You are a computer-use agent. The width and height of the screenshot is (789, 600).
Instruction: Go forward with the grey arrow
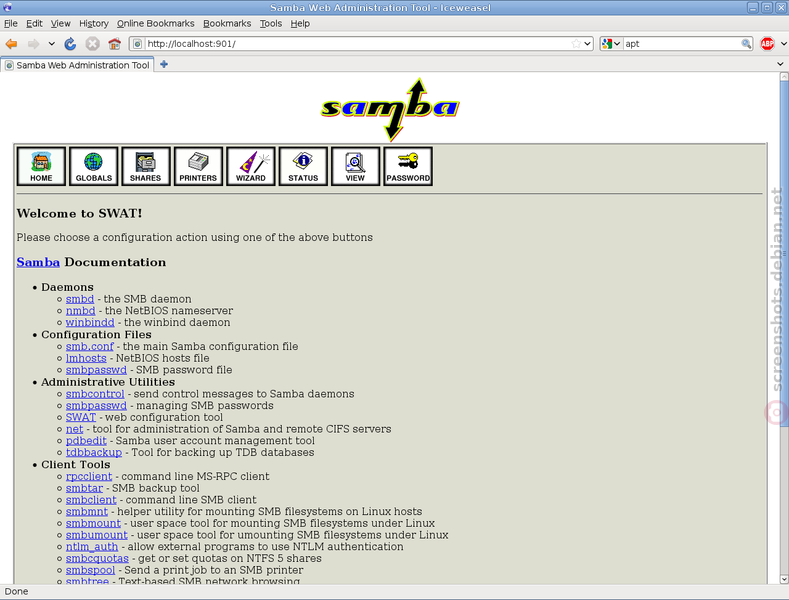(x=33, y=44)
